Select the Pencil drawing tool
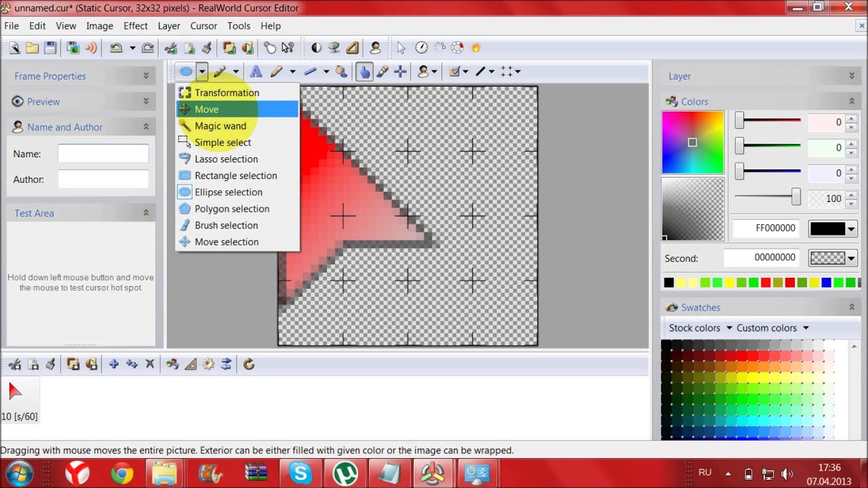 (x=277, y=71)
